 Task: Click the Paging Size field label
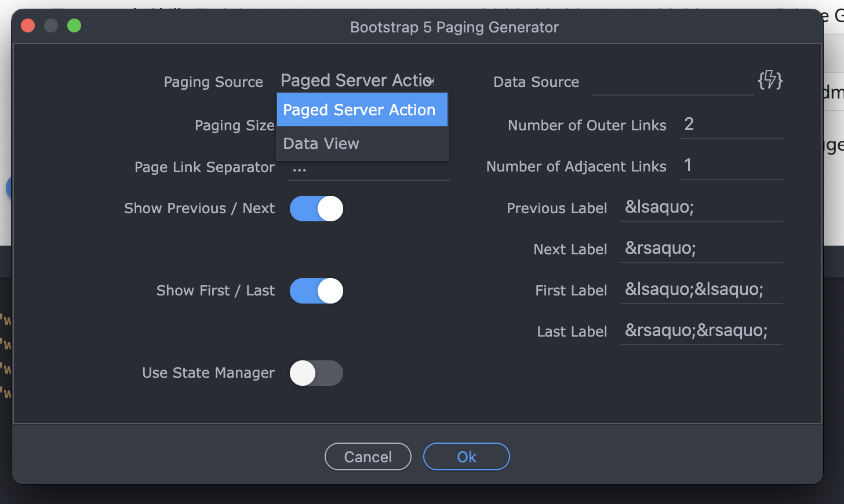click(235, 125)
